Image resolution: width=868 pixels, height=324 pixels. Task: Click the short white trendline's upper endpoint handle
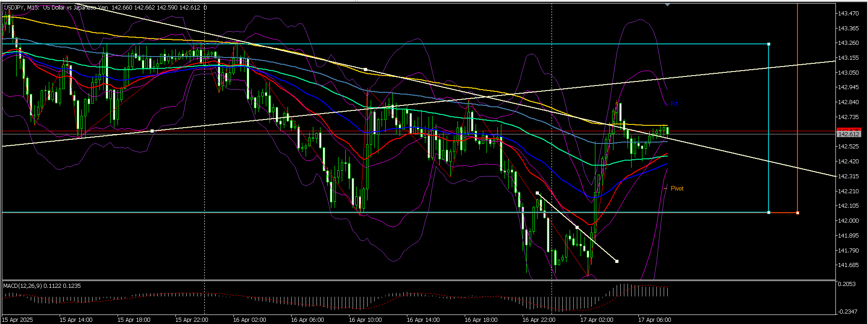coord(537,193)
